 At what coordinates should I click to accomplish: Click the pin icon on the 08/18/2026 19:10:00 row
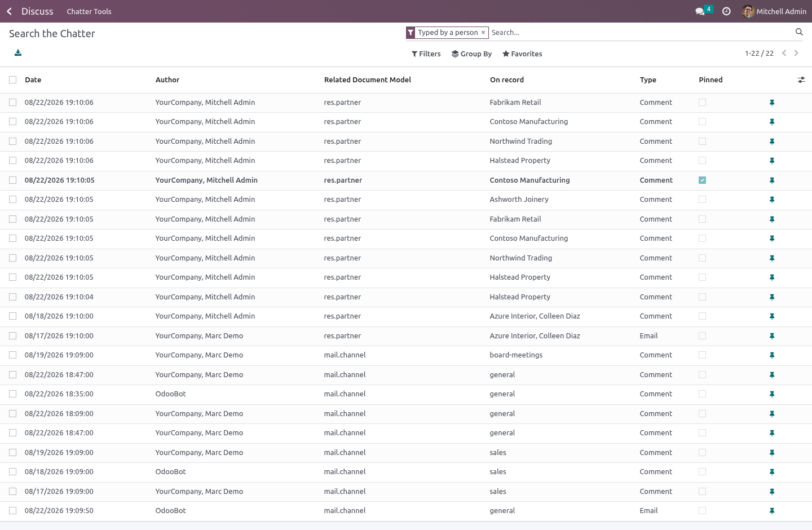coord(772,316)
